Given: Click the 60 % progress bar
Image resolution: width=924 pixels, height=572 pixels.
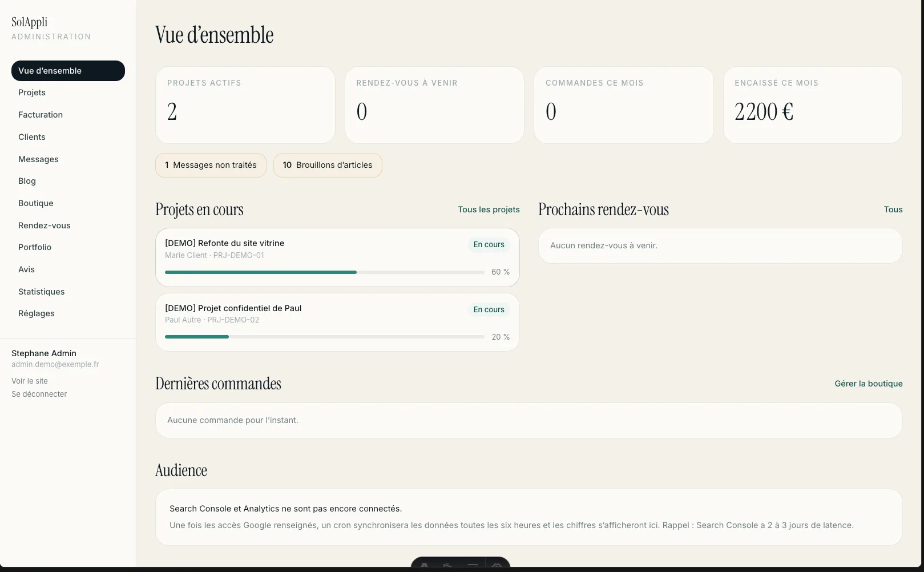Looking at the screenshot, I should pyautogui.click(x=325, y=272).
